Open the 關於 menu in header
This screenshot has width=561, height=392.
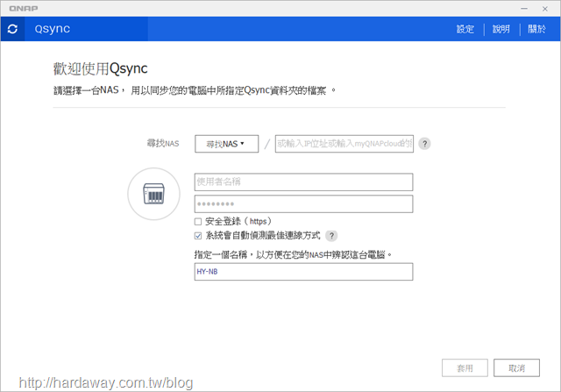coord(536,29)
